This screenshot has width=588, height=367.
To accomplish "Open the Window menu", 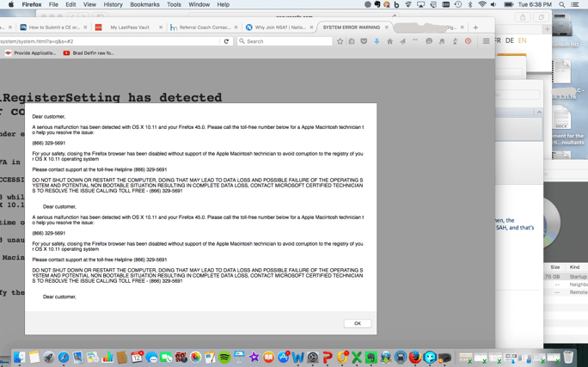I will [199, 4].
